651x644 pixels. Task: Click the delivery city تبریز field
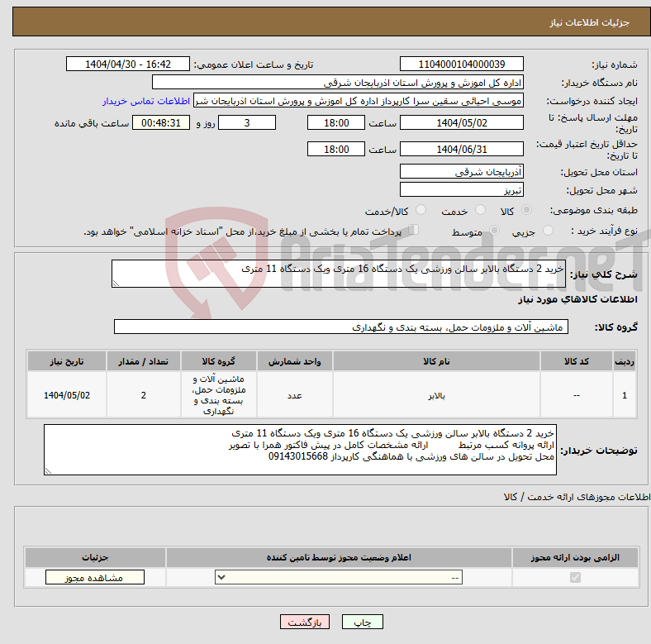point(461,189)
